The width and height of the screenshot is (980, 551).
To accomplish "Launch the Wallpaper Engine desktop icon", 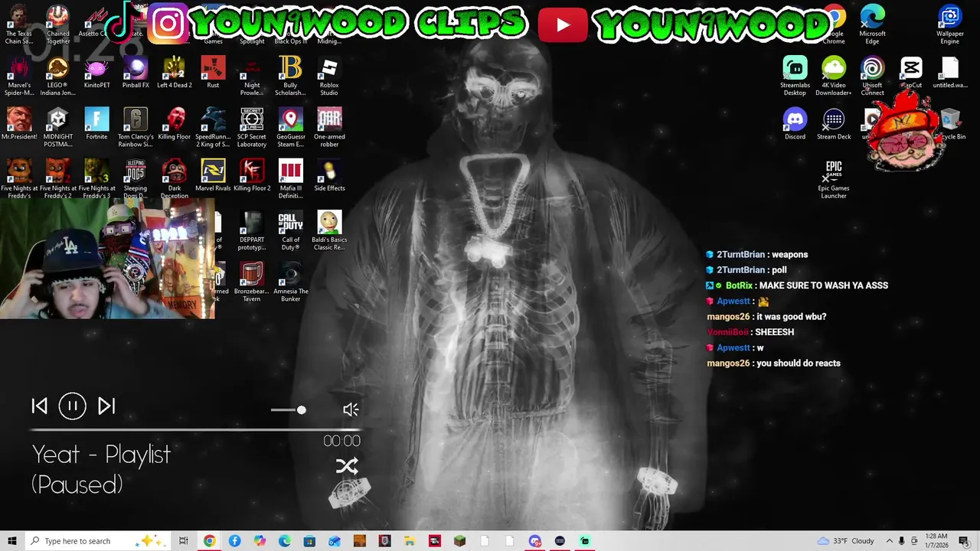I will coord(950,24).
